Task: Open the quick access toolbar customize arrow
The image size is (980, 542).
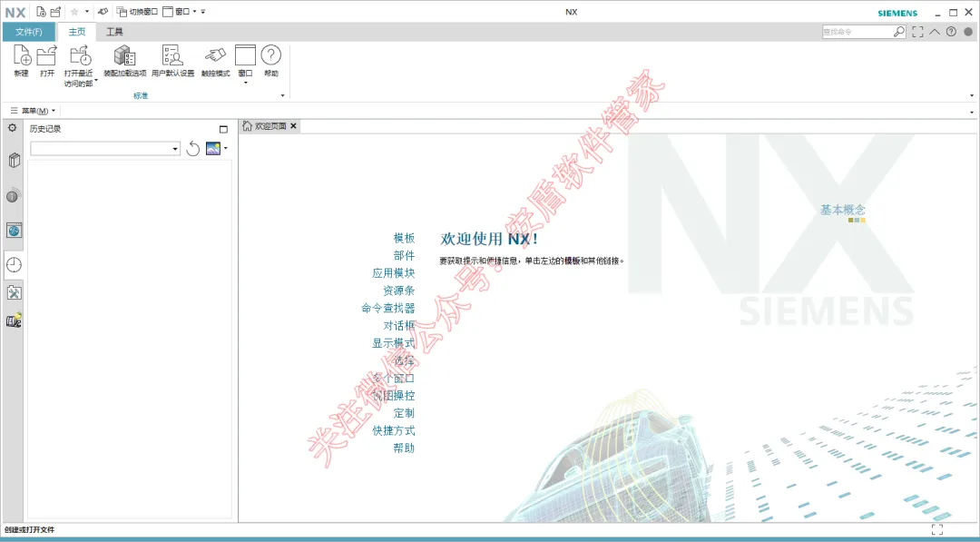Action: pyautogui.click(x=203, y=11)
